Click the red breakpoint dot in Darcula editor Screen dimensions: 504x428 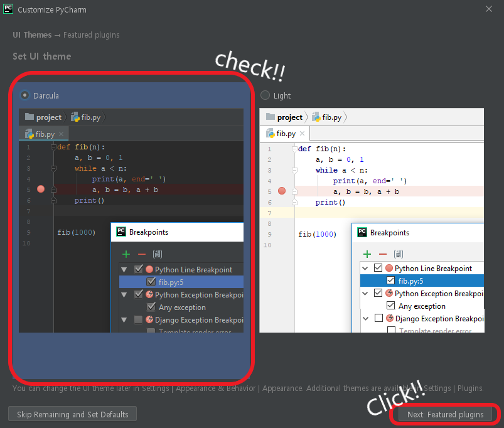(41, 189)
